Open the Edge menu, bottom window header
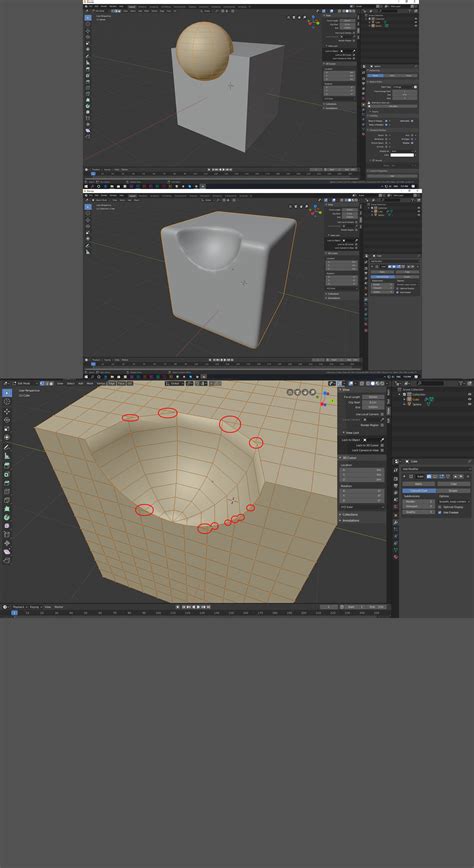 (x=111, y=383)
